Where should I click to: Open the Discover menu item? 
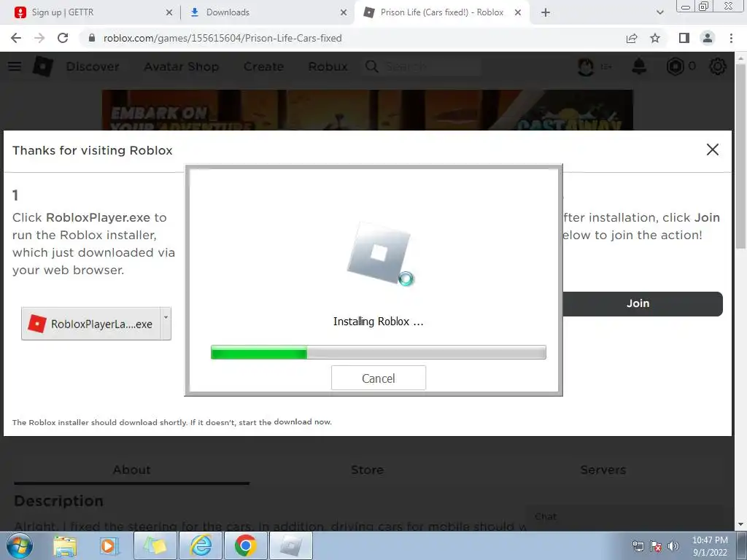tap(93, 66)
